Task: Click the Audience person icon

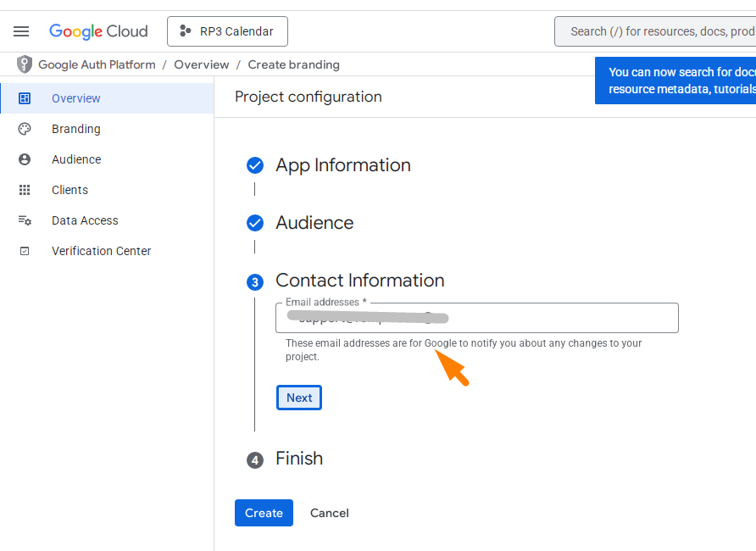Action: pyautogui.click(x=25, y=159)
